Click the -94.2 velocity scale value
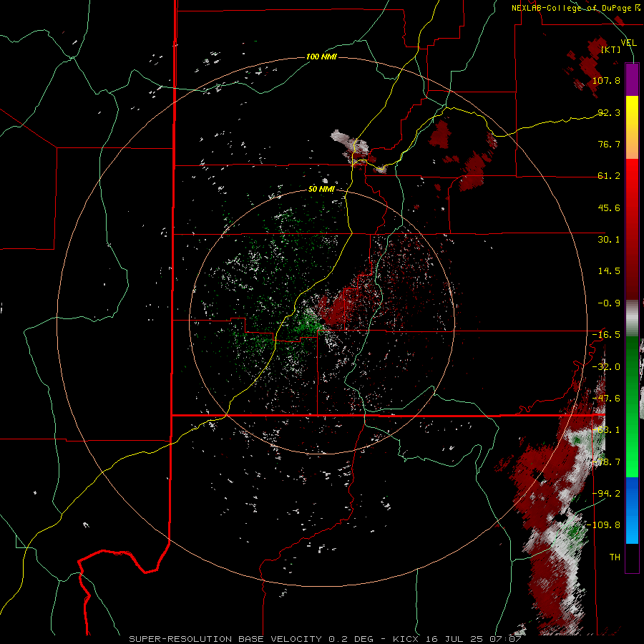Image resolution: width=644 pixels, height=644 pixels. tap(606, 494)
